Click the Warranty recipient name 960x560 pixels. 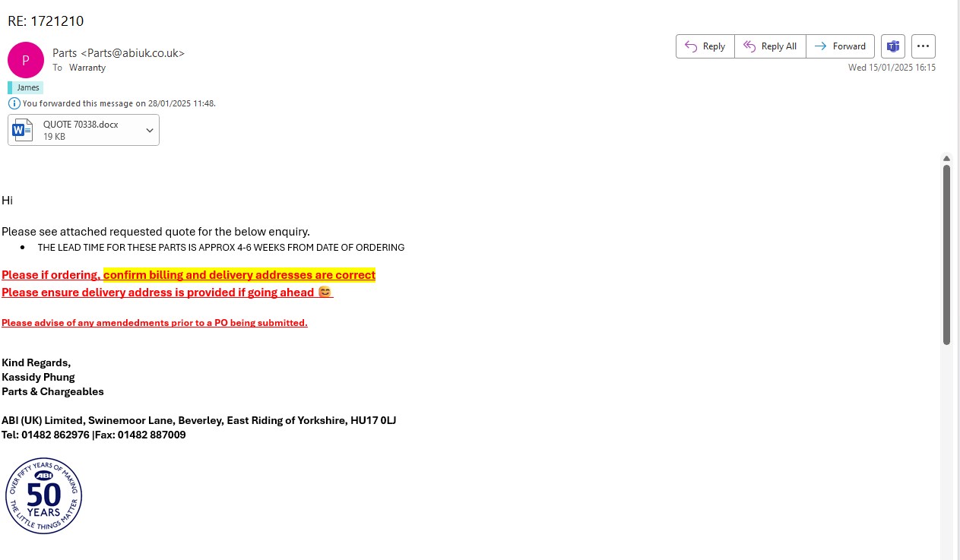tap(87, 68)
